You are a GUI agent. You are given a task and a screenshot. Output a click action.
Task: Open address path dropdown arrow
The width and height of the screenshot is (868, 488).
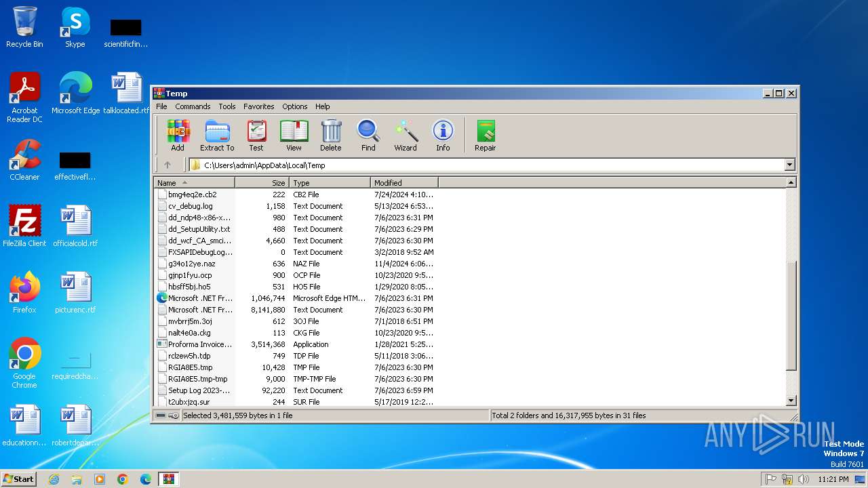point(789,165)
